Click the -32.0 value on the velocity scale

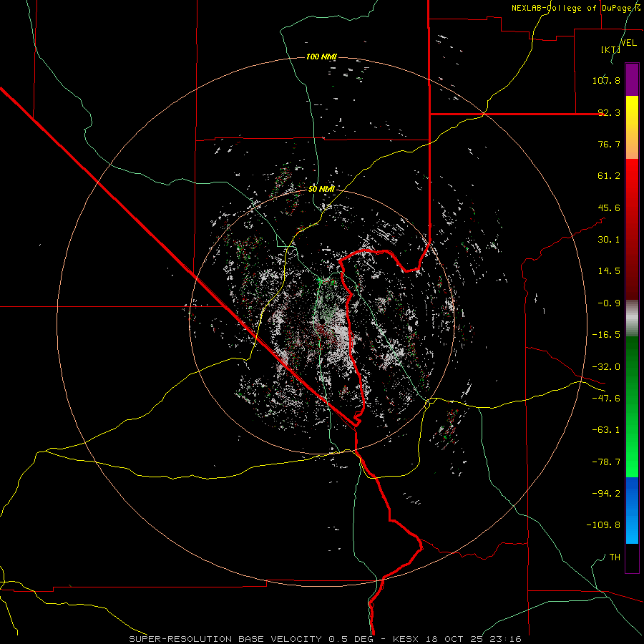point(606,367)
